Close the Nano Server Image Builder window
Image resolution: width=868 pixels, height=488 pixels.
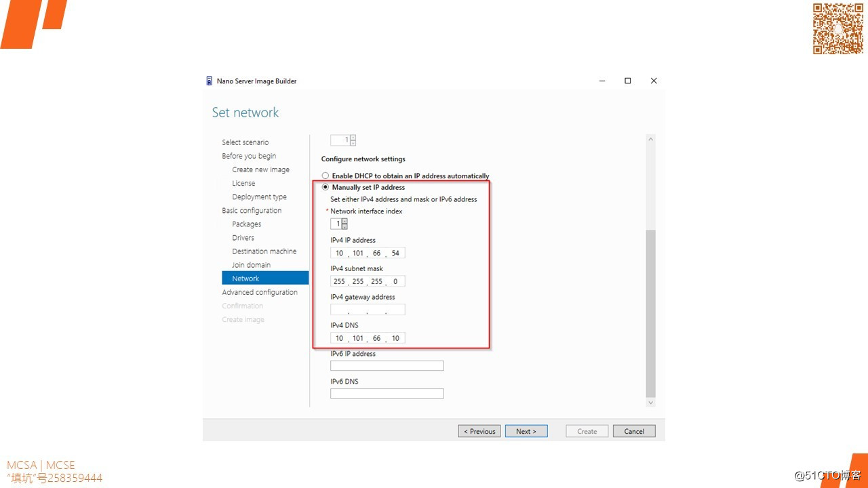654,81
